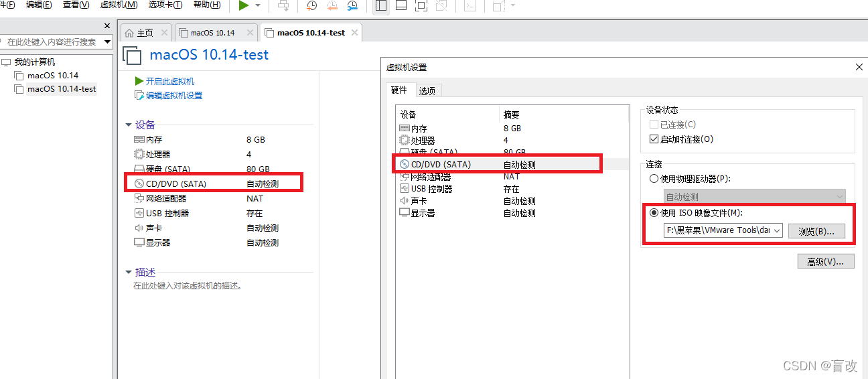Switch to 硬件 tab in settings dialog
This screenshot has height=379, width=868.
coord(399,90)
